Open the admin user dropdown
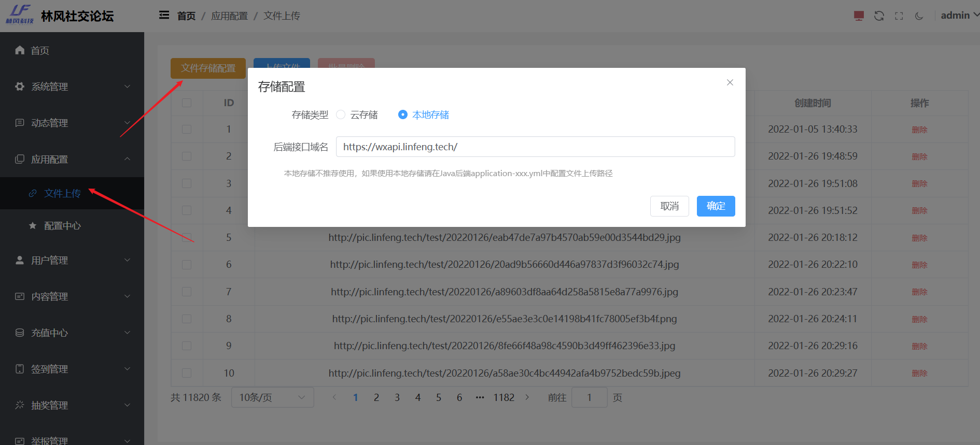This screenshot has height=445, width=980. point(960,16)
